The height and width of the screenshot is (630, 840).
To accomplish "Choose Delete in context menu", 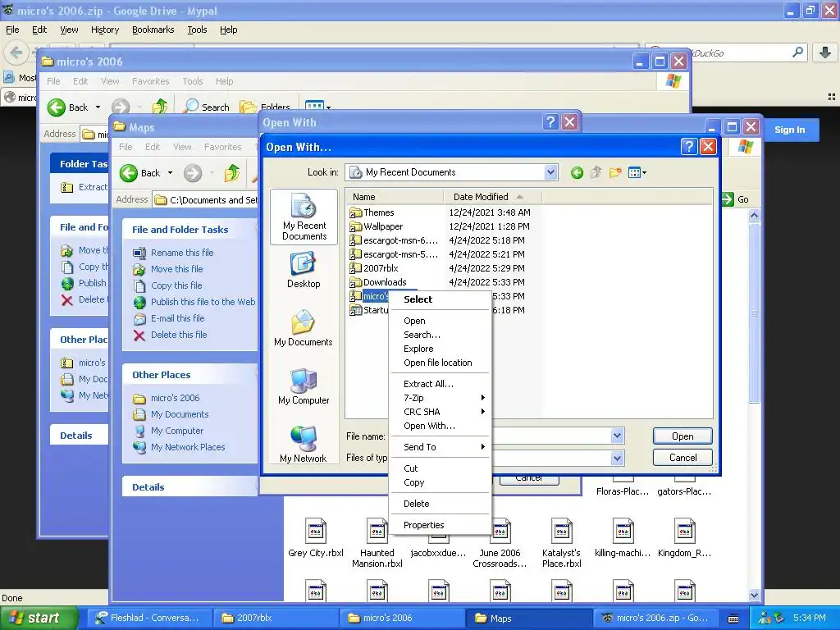I will pos(440,504).
